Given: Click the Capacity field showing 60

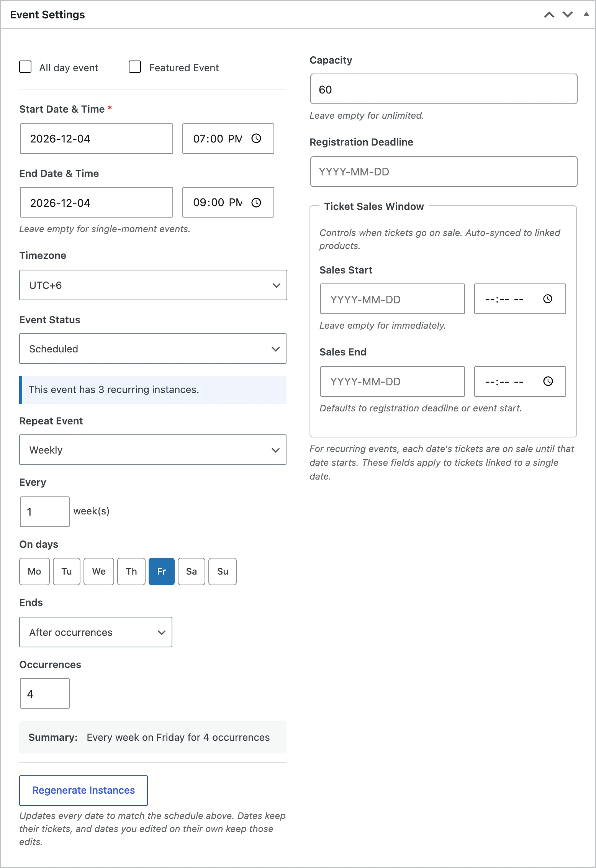Looking at the screenshot, I should point(444,89).
